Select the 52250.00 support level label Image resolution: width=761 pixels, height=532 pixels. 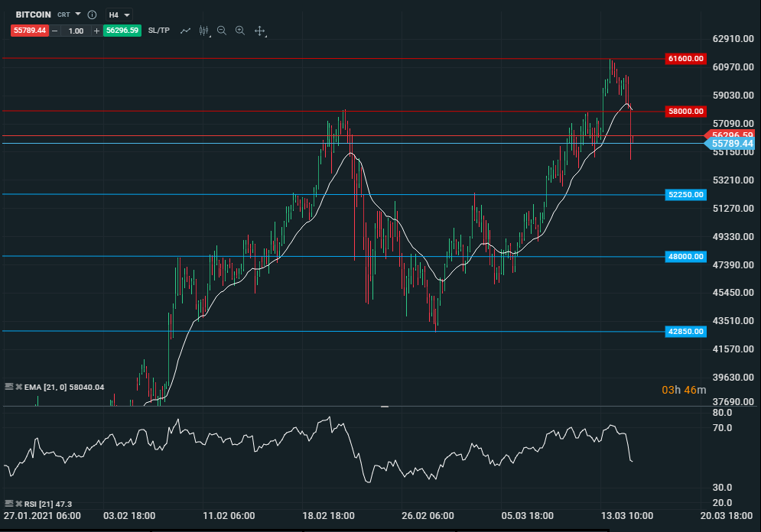[685, 194]
